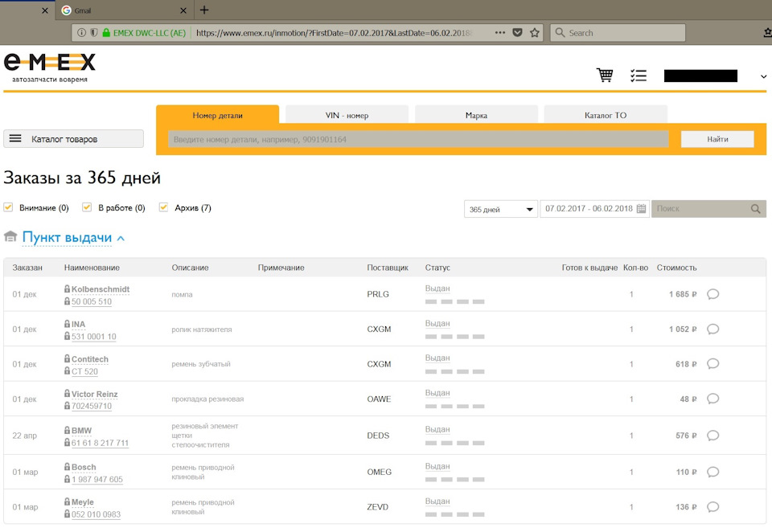Open comment bubble for Victor Reinz order
Screen dimensions: 772x532
click(x=713, y=399)
